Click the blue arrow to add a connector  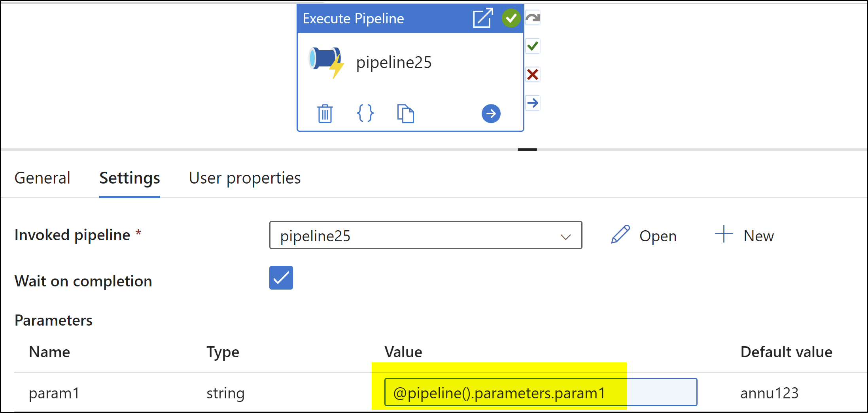(x=491, y=114)
